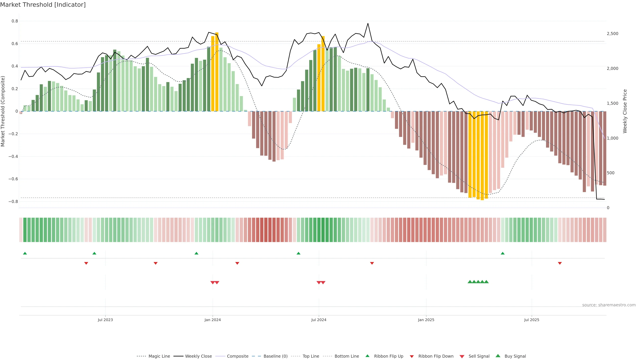The image size is (644, 362).
Task: Click the leftmost green buy signal triangle
Action: point(470,282)
